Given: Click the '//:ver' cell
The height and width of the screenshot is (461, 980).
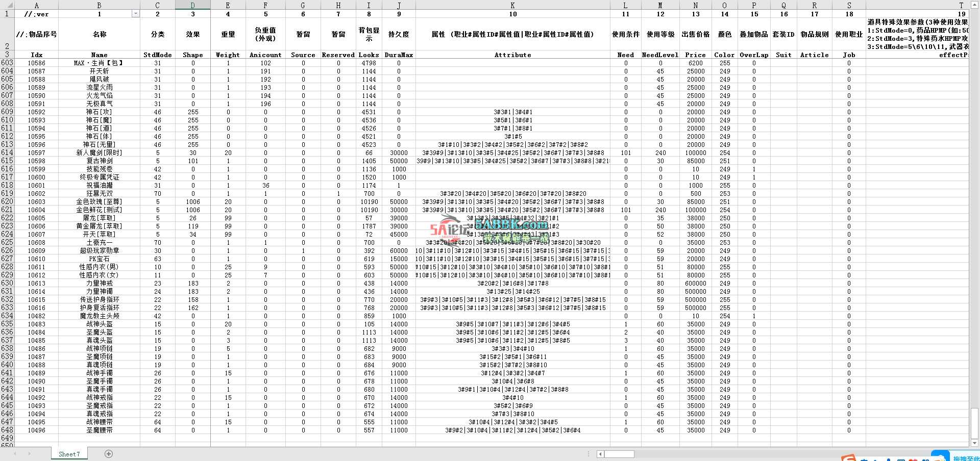Looking at the screenshot, I should pos(36,14).
